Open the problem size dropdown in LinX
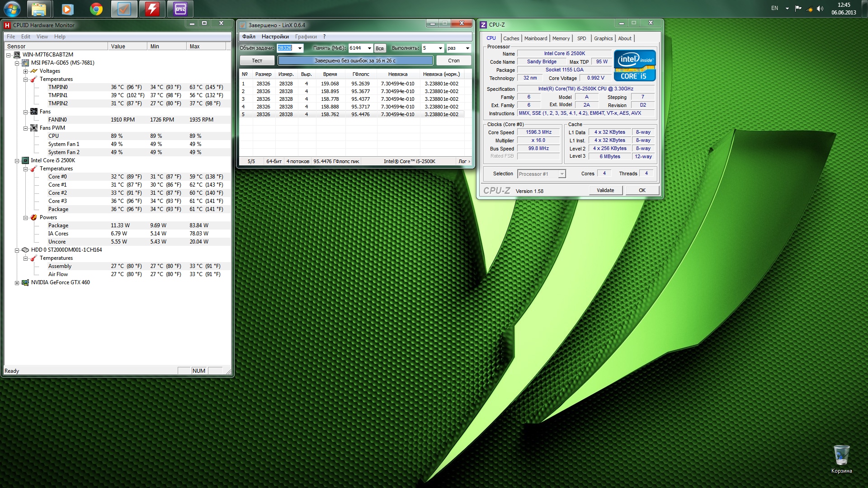Screen dimensions: 868x488 300,48
